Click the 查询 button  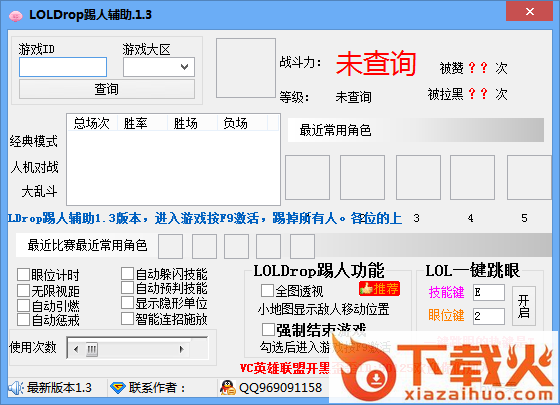point(107,89)
